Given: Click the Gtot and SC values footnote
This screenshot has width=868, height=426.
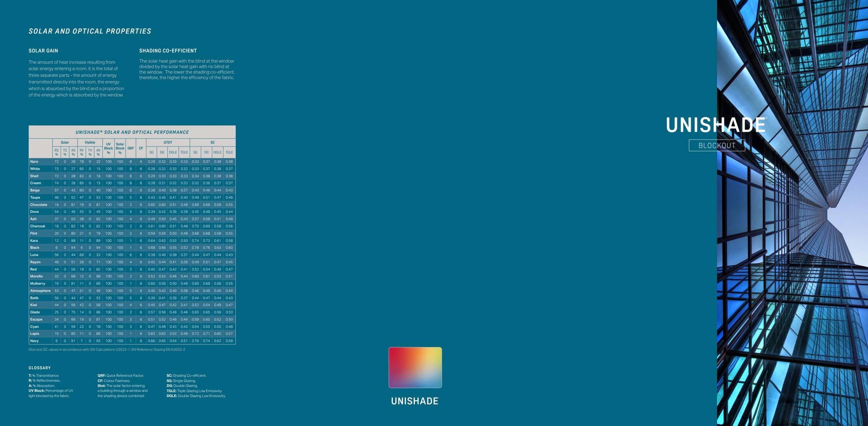Looking at the screenshot, I should (x=107, y=350).
